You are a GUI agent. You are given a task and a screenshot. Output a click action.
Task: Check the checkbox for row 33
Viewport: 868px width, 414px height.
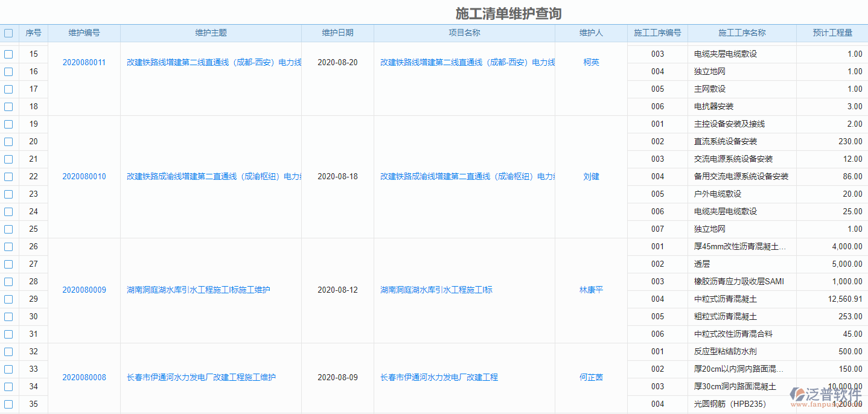click(8, 369)
